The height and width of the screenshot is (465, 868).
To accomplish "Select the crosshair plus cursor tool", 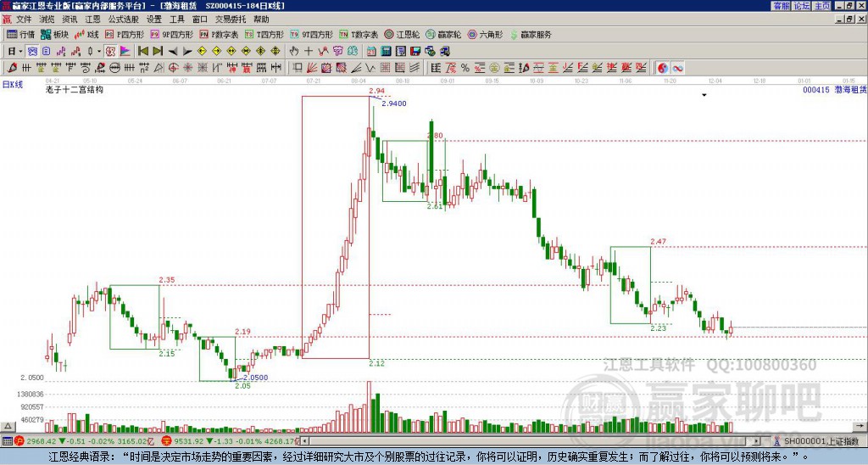I will pyautogui.click(x=309, y=52).
